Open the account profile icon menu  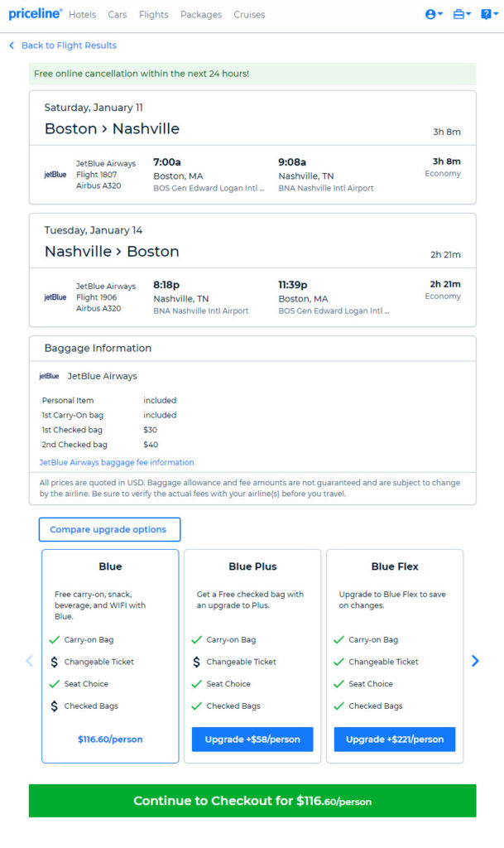coord(434,15)
